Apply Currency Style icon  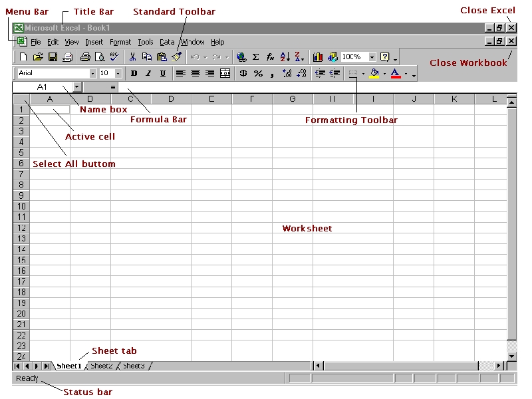click(x=243, y=73)
